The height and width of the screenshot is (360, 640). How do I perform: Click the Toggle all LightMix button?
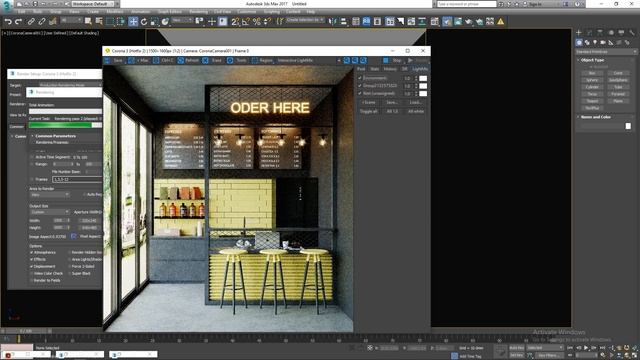click(369, 111)
